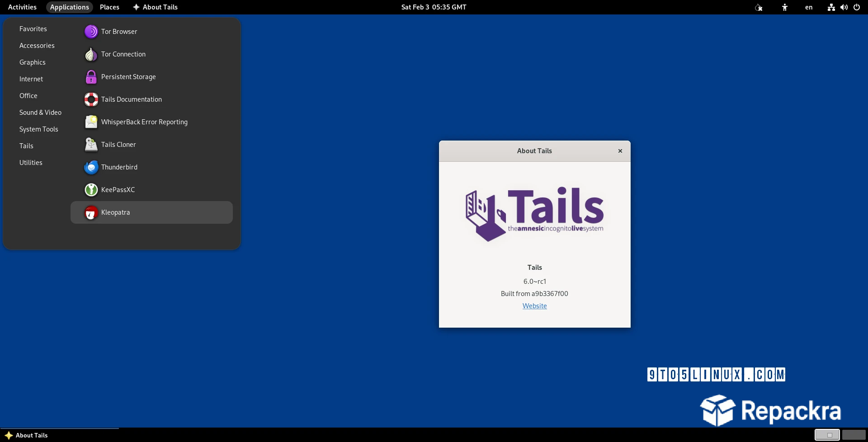
Task: Click the power icon in top bar
Action: [x=856, y=7]
